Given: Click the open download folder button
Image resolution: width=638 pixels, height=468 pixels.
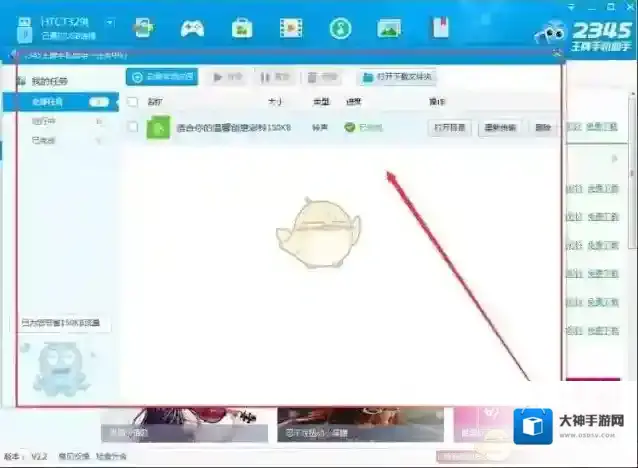Looking at the screenshot, I should (397, 77).
